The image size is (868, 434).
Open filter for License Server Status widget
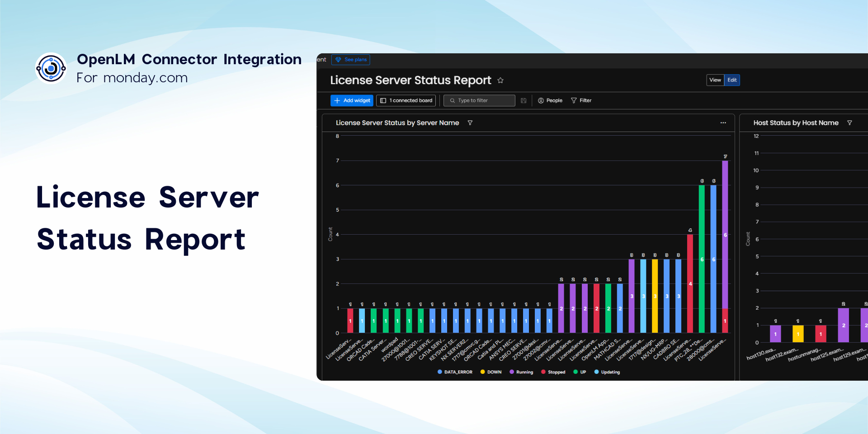[470, 123]
